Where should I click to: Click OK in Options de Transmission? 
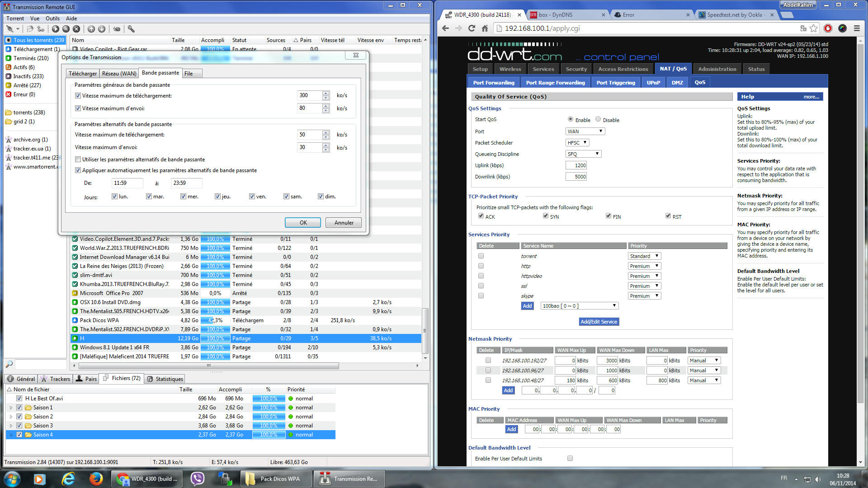[303, 223]
